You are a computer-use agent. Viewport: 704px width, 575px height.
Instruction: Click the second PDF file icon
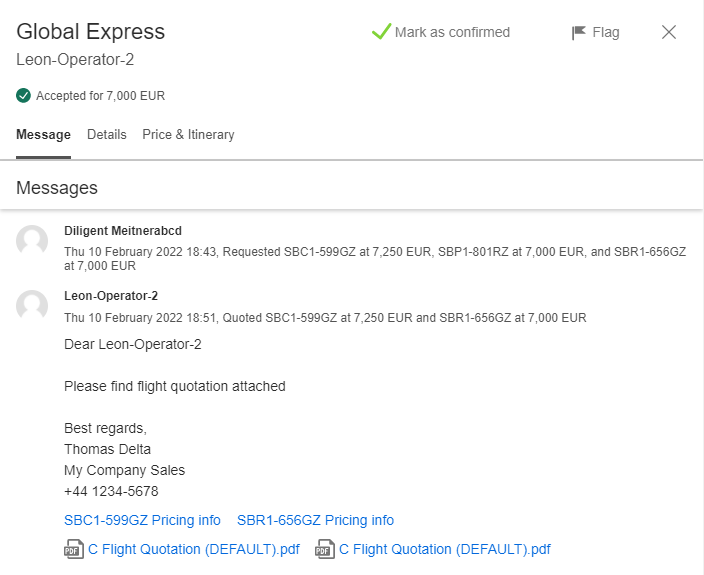[325, 549]
